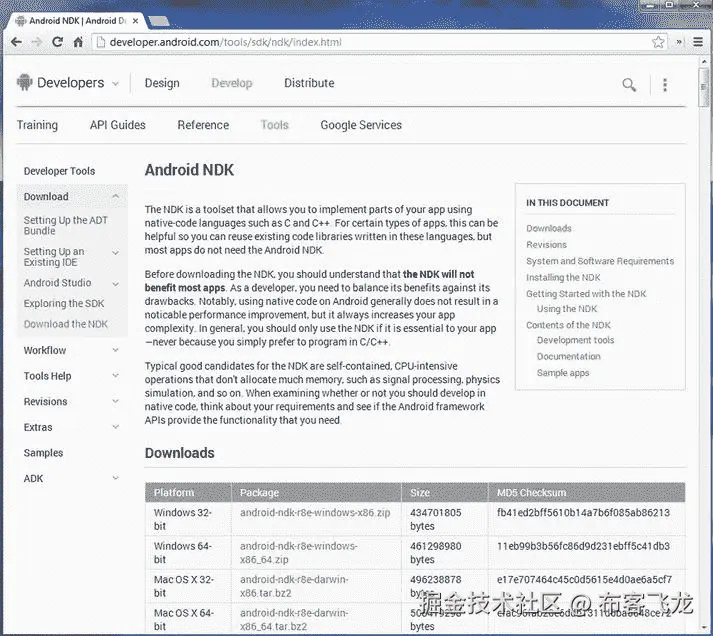The image size is (713, 636).
Task: Click the Android NDK page heading
Action: click(189, 170)
